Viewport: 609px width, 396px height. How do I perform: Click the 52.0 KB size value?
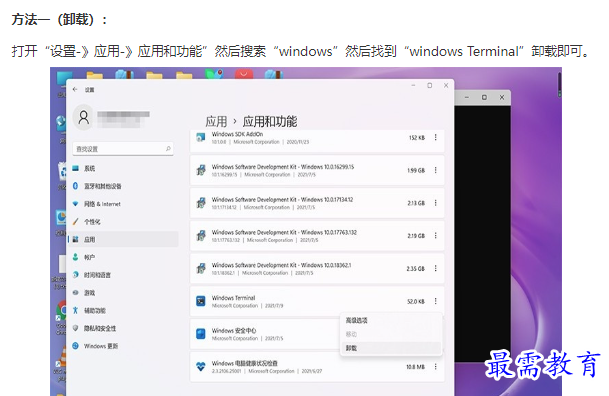tap(416, 301)
